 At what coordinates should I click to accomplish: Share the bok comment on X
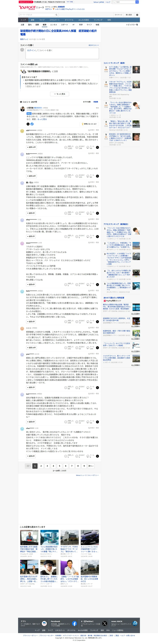coord(97,176)
